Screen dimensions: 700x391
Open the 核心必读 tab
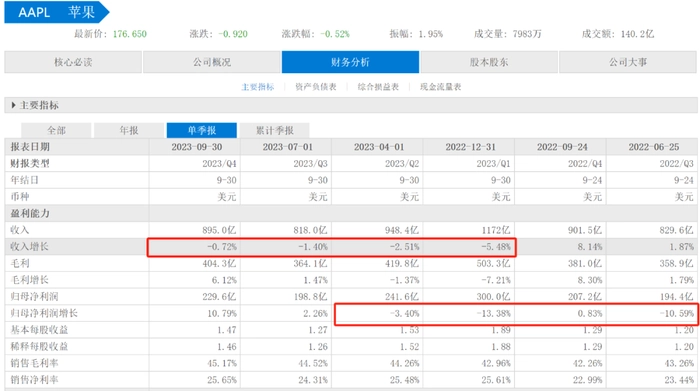point(73,62)
